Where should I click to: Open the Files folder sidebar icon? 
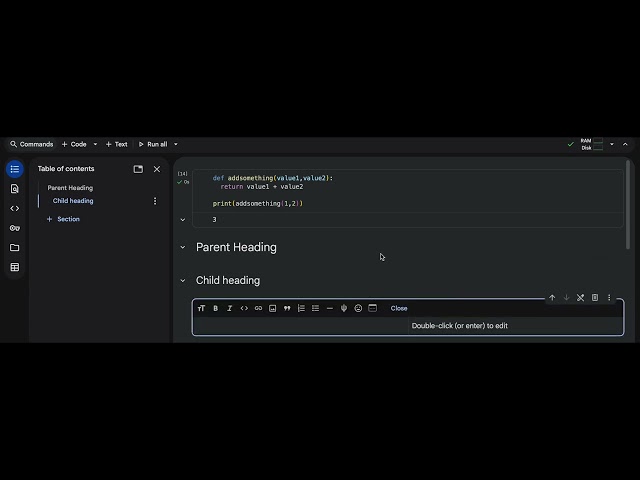click(x=15, y=248)
